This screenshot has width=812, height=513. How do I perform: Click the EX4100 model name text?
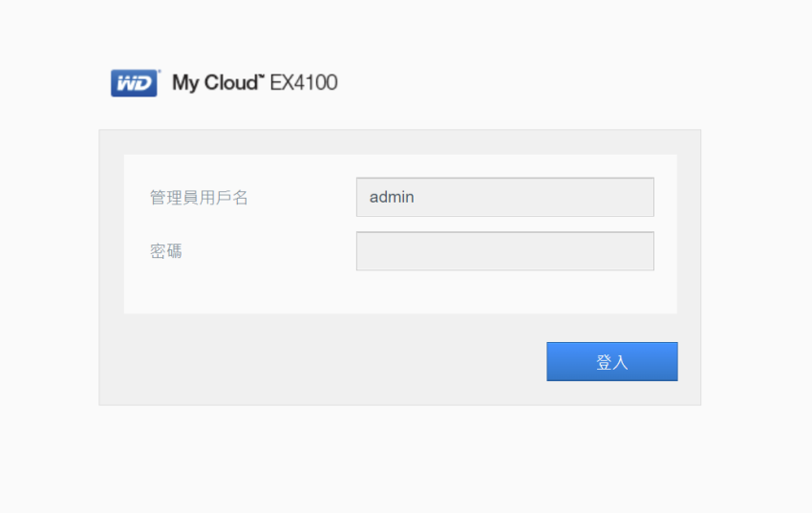[x=304, y=83]
